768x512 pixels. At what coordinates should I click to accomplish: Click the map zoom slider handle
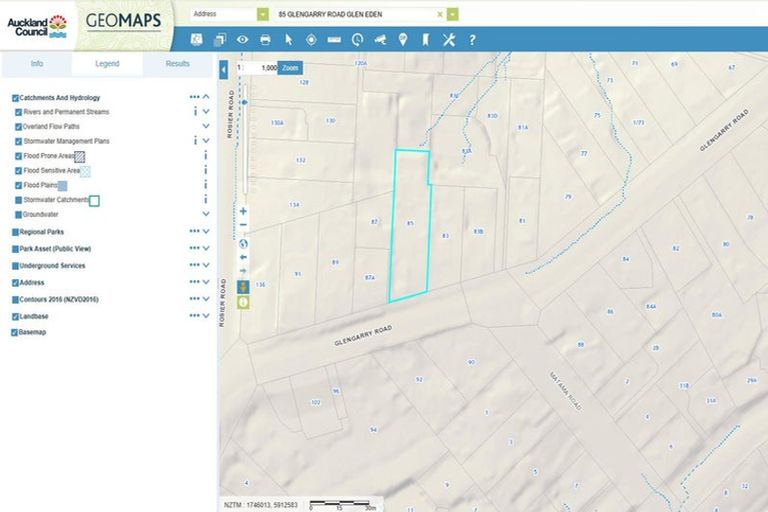click(x=243, y=102)
